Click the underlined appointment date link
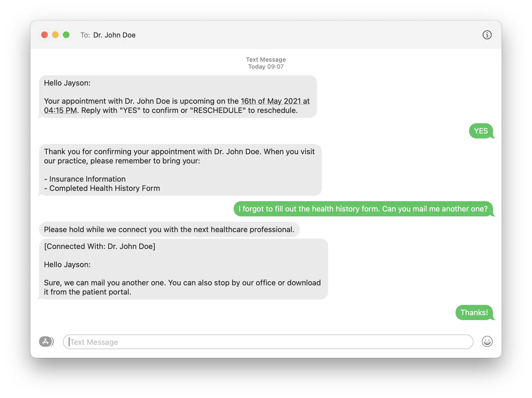The image size is (532, 398). coord(275,101)
